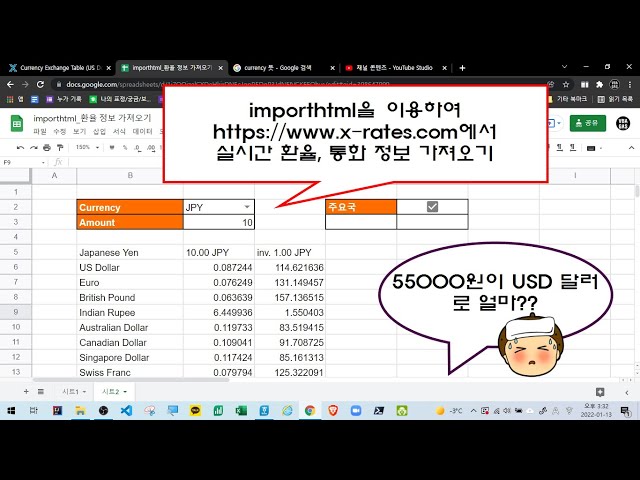Open Zoom from the taskbar
Screen dimensions: 640x480
point(356,410)
